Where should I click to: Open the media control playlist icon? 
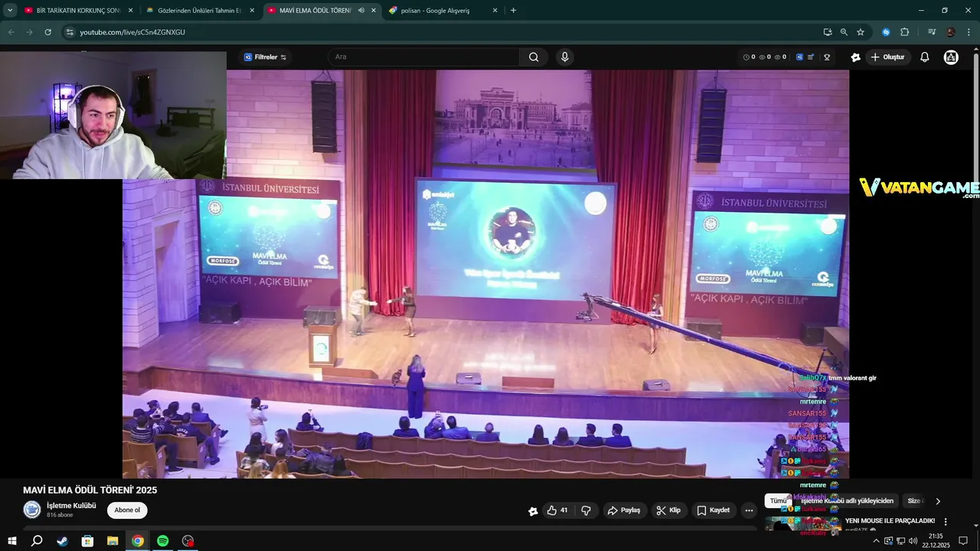click(x=932, y=32)
